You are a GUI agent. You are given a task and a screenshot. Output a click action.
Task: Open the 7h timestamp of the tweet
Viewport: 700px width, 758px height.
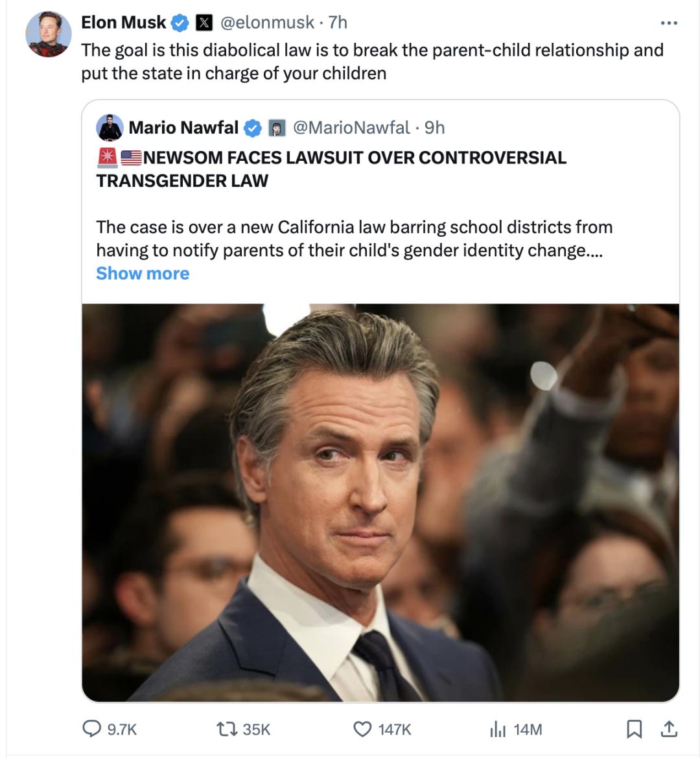[x=338, y=23]
